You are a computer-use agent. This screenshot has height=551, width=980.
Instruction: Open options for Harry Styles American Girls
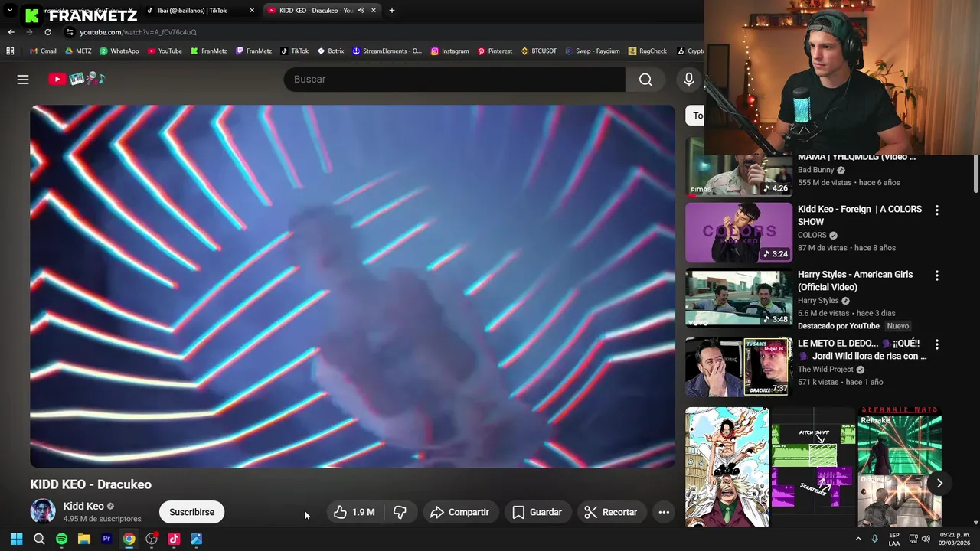(936, 275)
